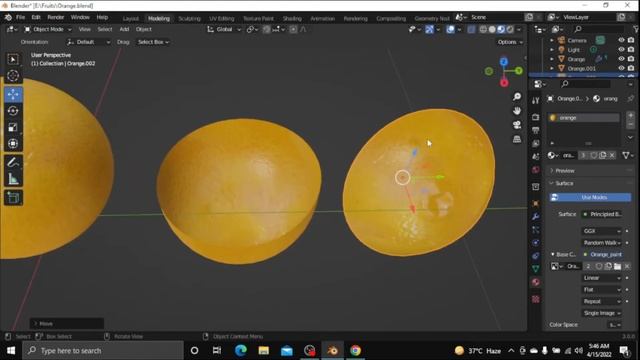Hide Camera in viewport via eye icon
The height and width of the screenshot is (360, 640).
click(x=621, y=40)
